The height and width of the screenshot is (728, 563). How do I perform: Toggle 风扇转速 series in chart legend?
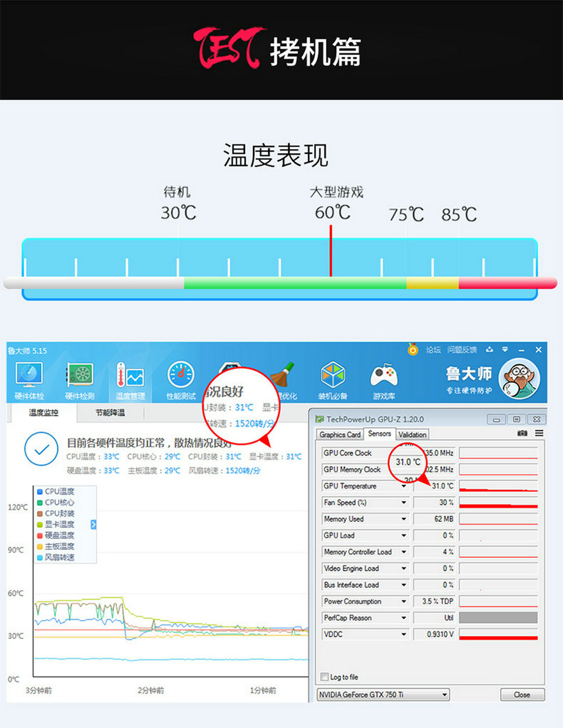coord(55,557)
